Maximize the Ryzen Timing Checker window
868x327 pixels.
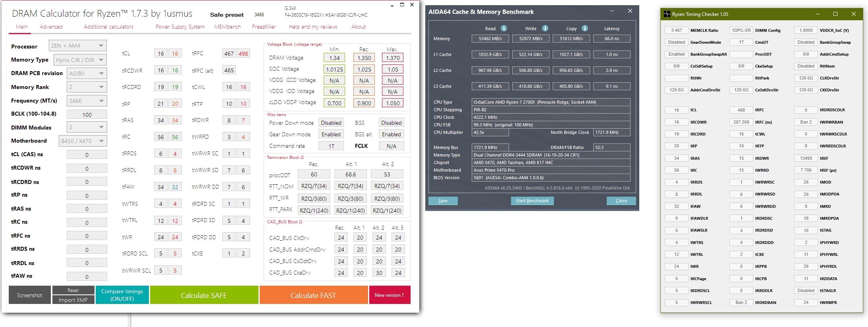tap(835, 14)
